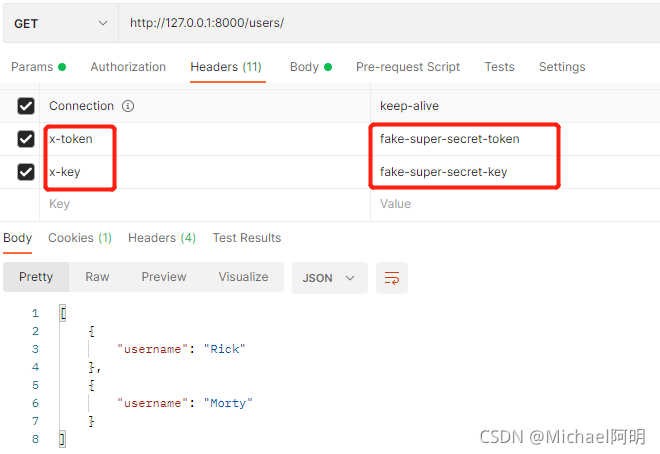Uncheck the x-token header checkbox
This screenshot has height=454, width=660.
pyautogui.click(x=26, y=139)
